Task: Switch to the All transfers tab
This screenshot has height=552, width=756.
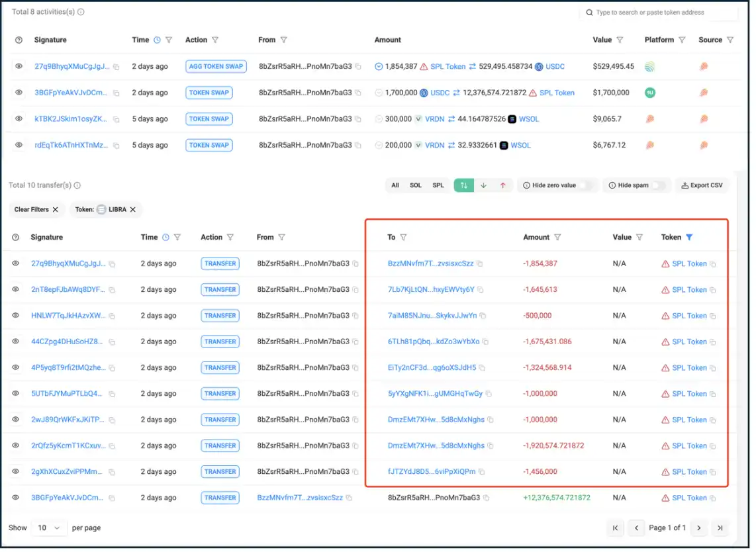Action: (395, 185)
